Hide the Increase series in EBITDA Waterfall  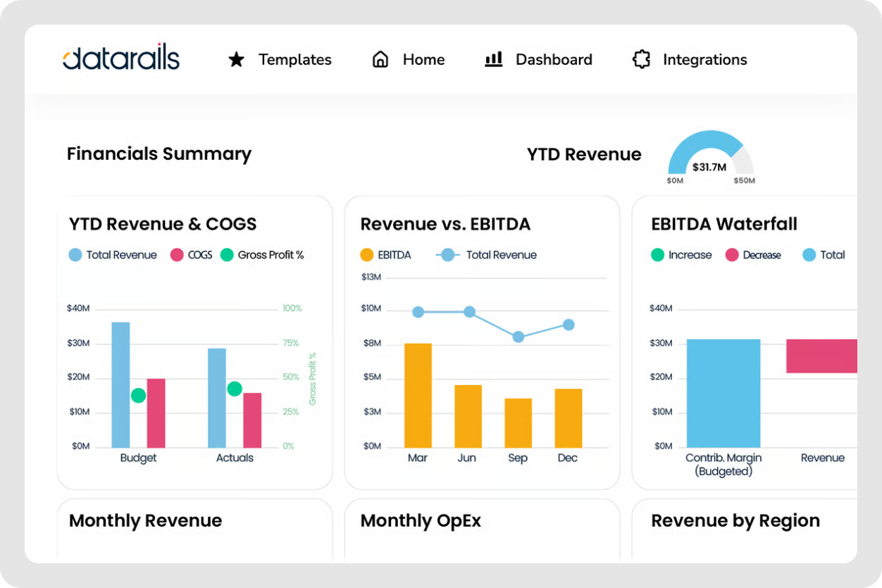tap(681, 255)
